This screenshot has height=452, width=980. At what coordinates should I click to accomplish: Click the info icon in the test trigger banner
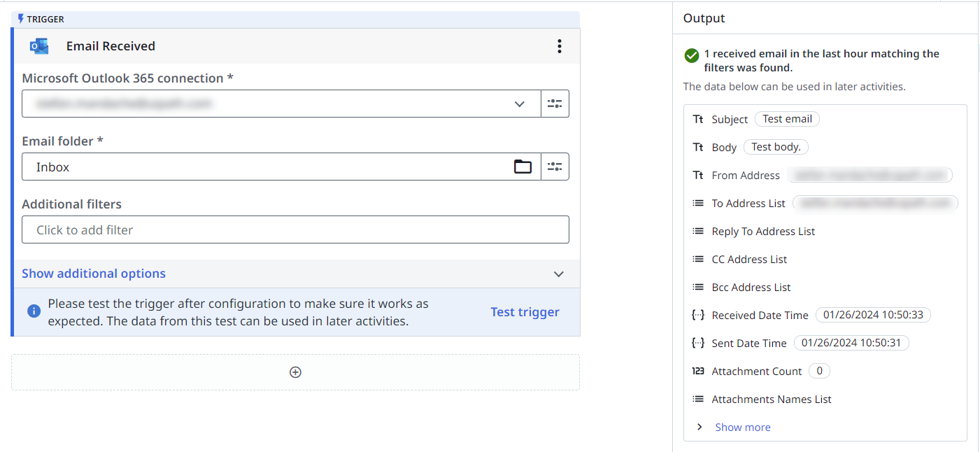pyautogui.click(x=34, y=311)
